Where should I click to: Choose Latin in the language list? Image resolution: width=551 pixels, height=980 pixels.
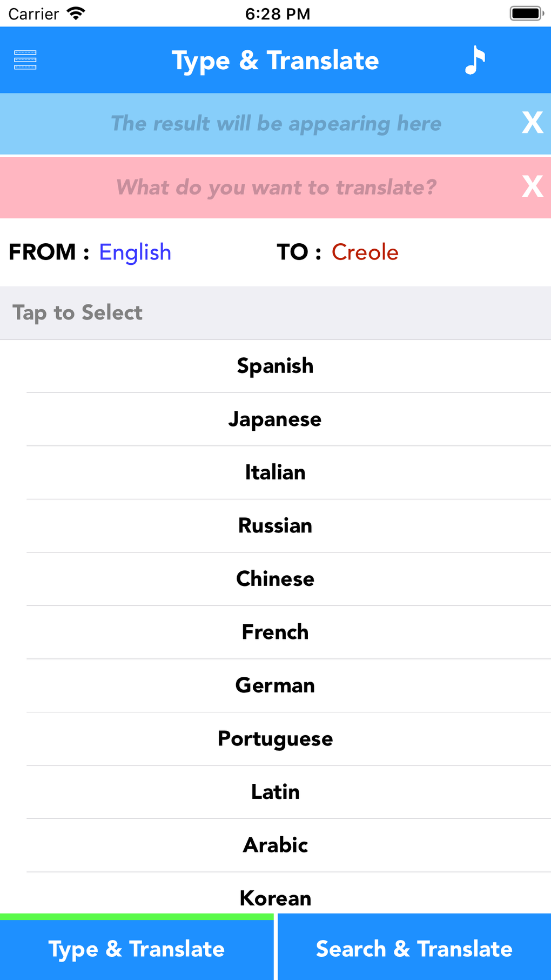click(x=275, y=792)
